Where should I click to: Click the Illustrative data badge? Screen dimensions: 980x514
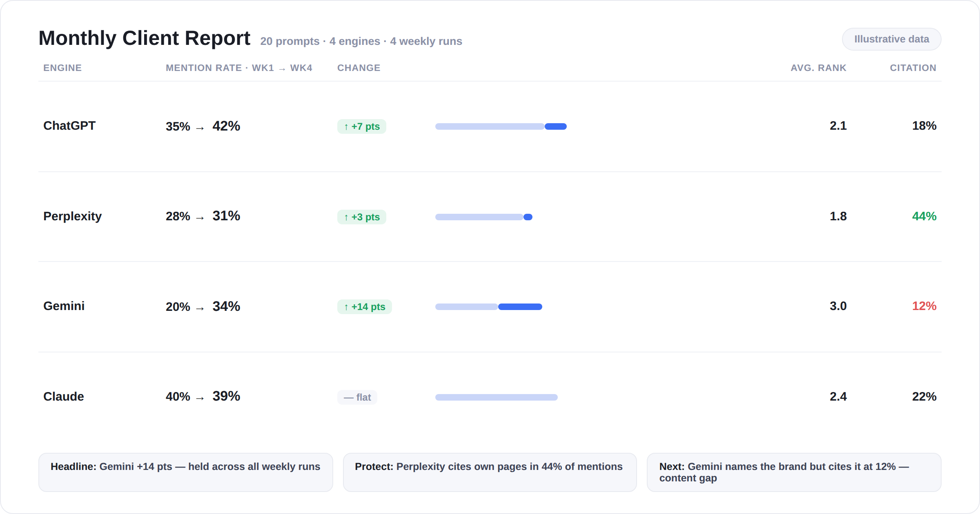click(x=891, y=39)
